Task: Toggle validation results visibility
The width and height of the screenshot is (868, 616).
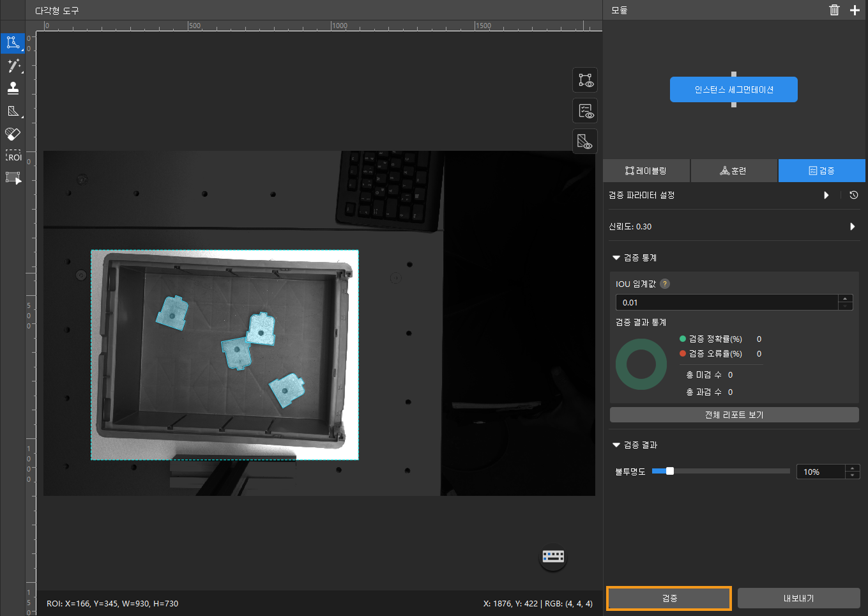Action: [585, 111]
